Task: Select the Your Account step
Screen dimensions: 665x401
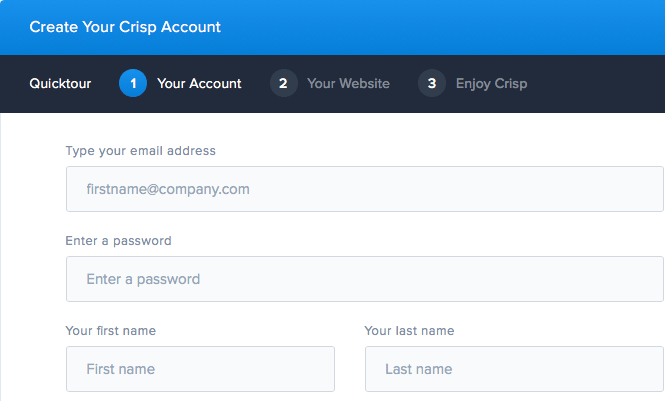Action: tap(199, 84)
